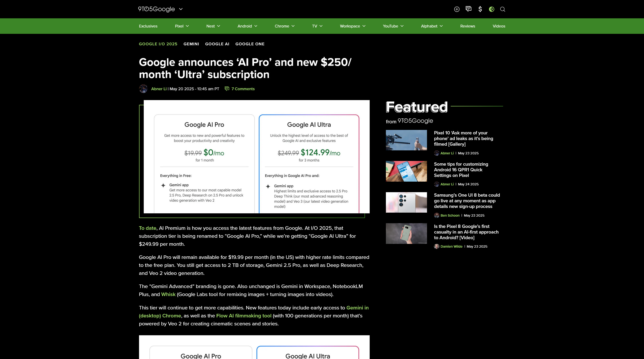Click Abner Li avatar on Pixel 10 story
Screen dimensions: 644x359
pyautogui.click(x=437, y=153)
